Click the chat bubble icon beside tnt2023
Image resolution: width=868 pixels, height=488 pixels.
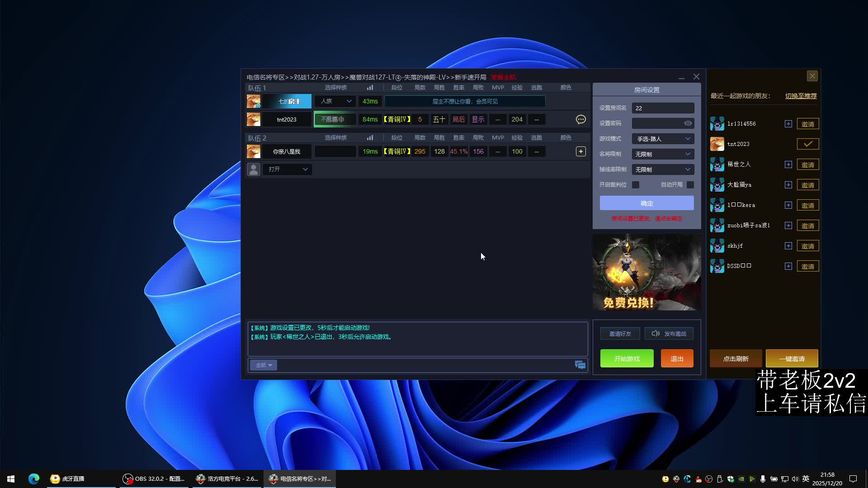point(581,119)
